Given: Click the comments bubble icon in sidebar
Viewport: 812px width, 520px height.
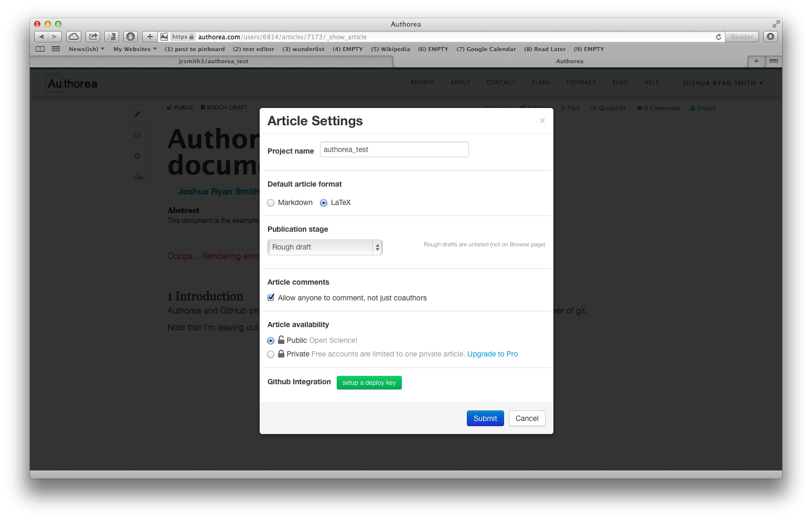Looking at the screenshot, I should click(139, 177).
